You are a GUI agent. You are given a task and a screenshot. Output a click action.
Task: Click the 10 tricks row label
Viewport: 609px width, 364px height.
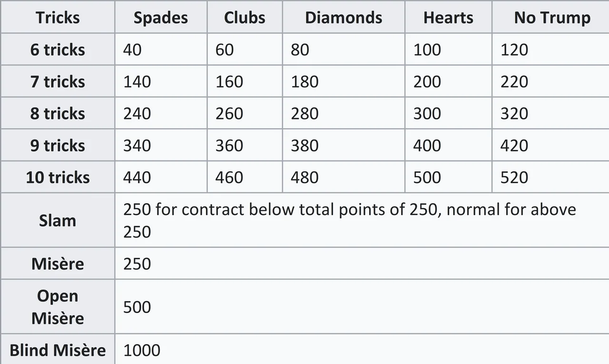[58, 177]
